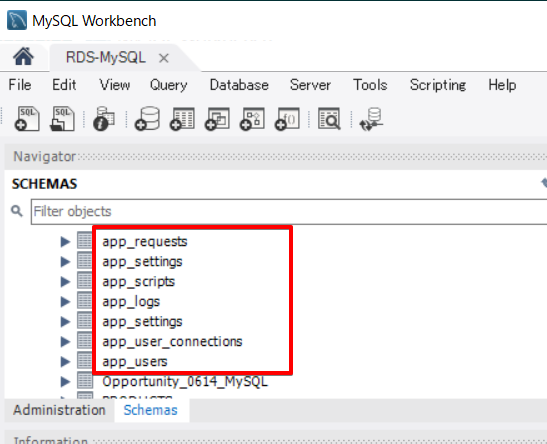Reconnect to DBMS toolbar icon
547x444 pixels.
coord(371,119)
